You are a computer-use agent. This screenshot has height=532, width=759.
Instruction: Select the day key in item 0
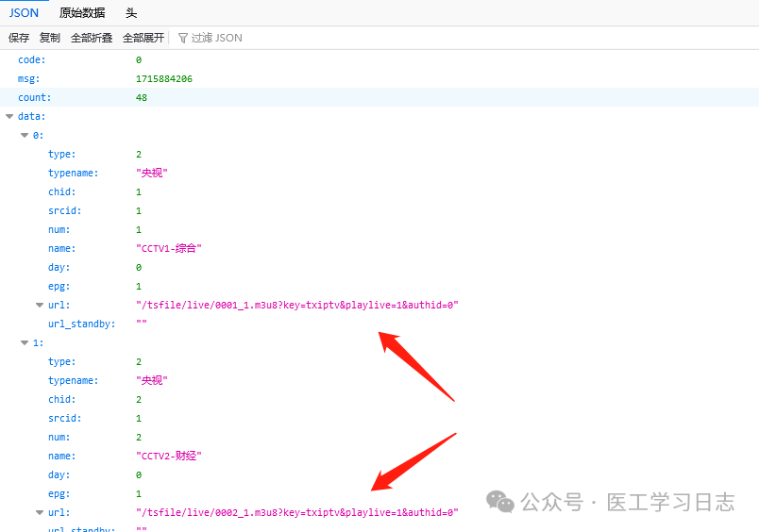point(59,268)
